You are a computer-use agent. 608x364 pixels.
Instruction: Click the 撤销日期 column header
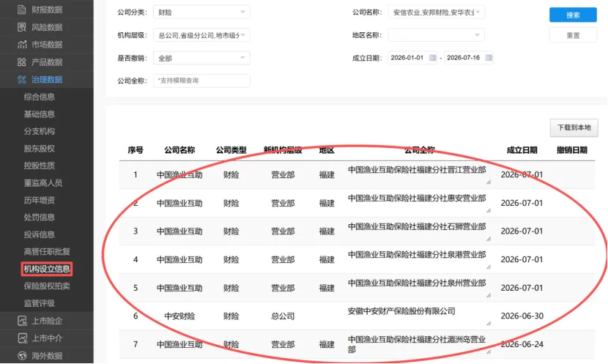pyautogui.click(x=572, y=150)
